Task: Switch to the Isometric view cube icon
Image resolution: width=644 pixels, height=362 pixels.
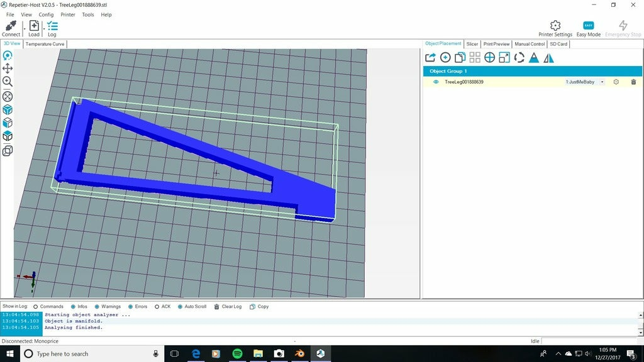Action: pos(8,109)
